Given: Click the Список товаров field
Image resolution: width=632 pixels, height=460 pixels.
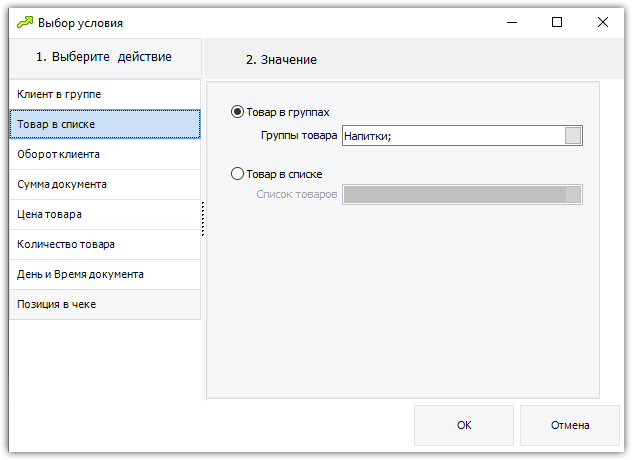Looking at the screenshot, I should tap(454, 195).
